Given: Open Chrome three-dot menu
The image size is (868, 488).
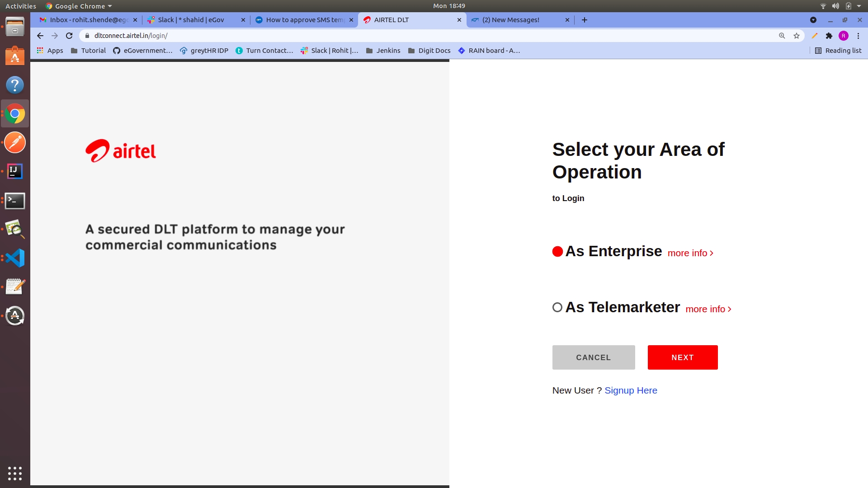Looking at the screenshot, I should tap(858, 36).
